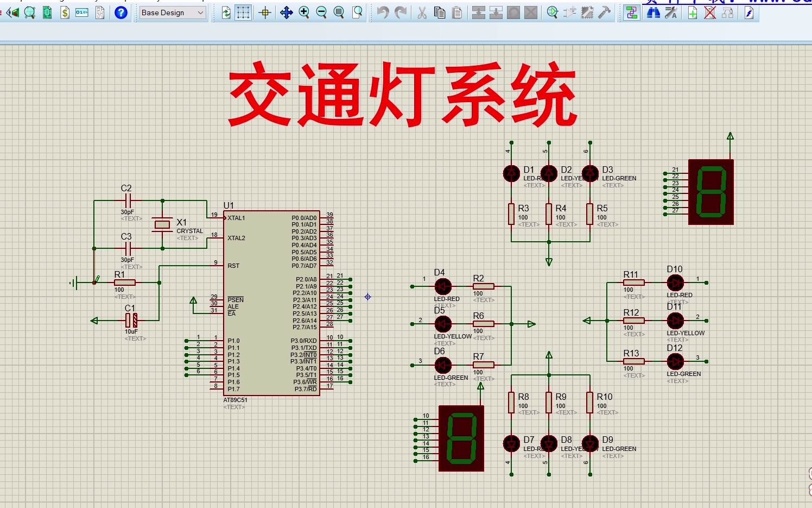Open the Help menu icon
This screenshot has width=812, height=508.
(120, 12)
